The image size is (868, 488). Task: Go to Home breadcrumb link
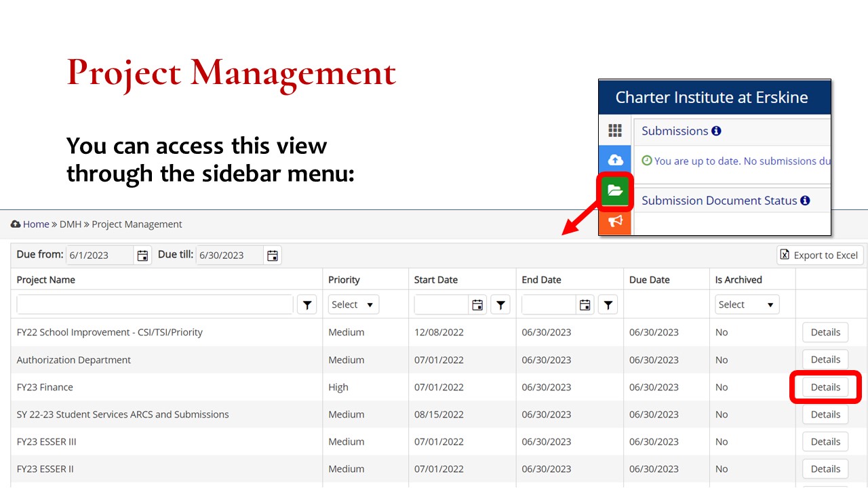tap(36, 224)
